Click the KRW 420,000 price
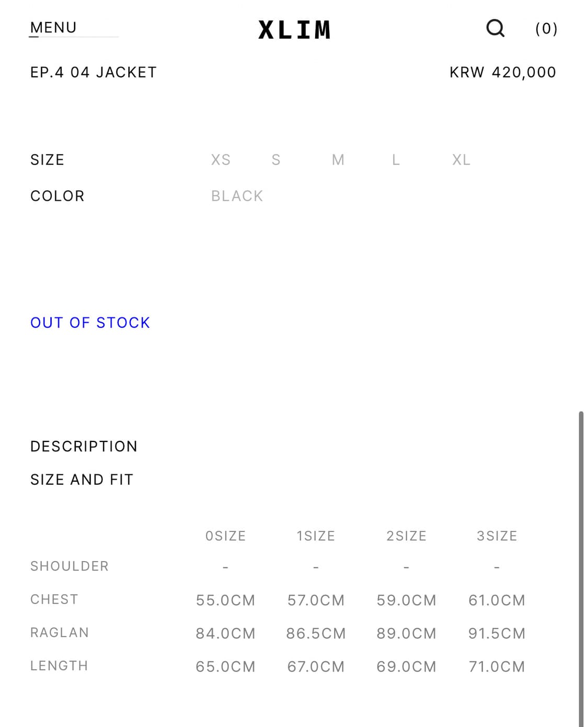The width and height of the screenshot is (588, 727). [503, 72]
